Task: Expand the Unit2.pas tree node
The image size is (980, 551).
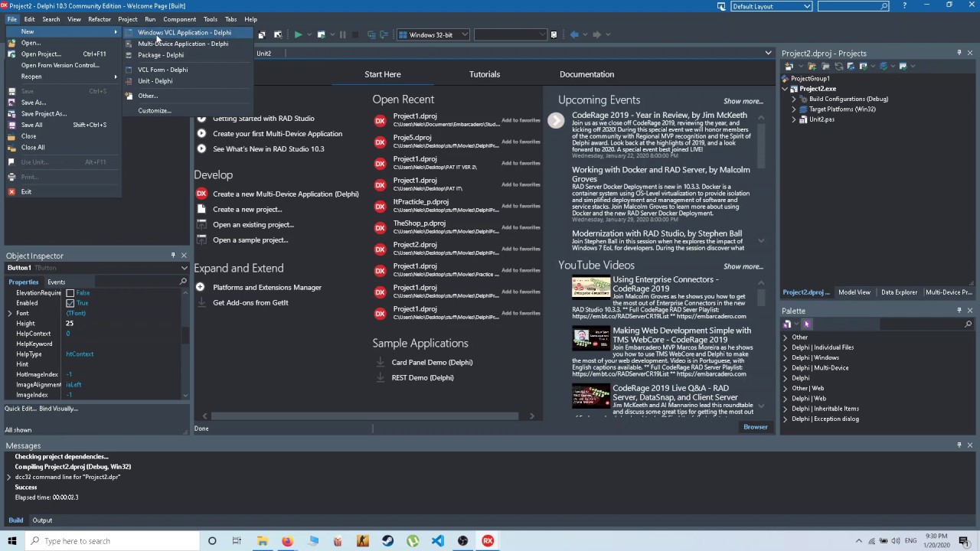Action: (794, 119)
